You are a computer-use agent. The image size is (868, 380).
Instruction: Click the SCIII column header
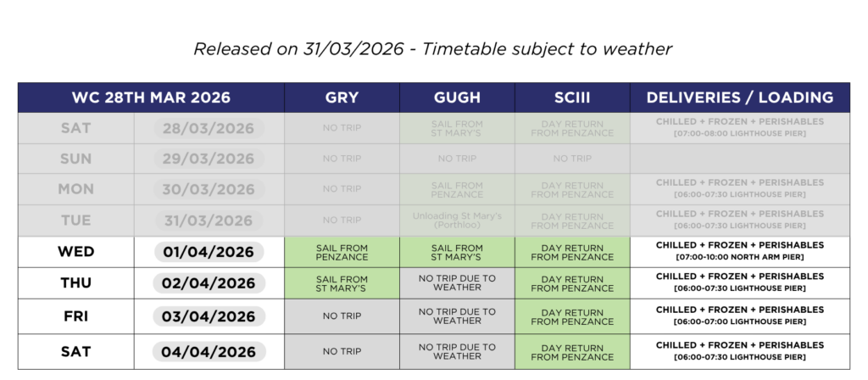click(x=572, y=98)
